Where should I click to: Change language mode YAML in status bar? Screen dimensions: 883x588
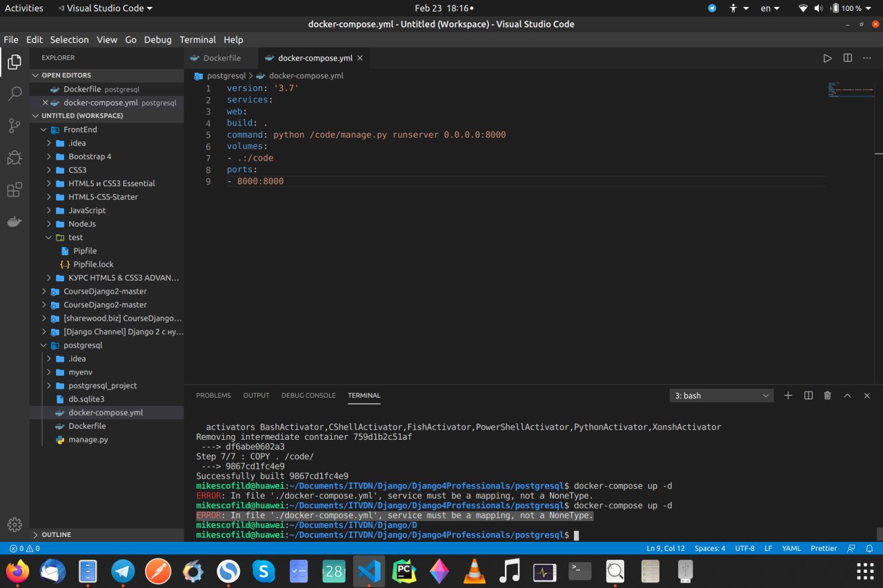point(791,548)
